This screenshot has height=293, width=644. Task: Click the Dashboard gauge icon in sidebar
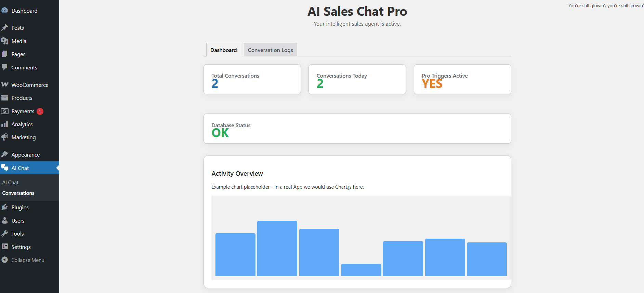[x=5, y=11]
